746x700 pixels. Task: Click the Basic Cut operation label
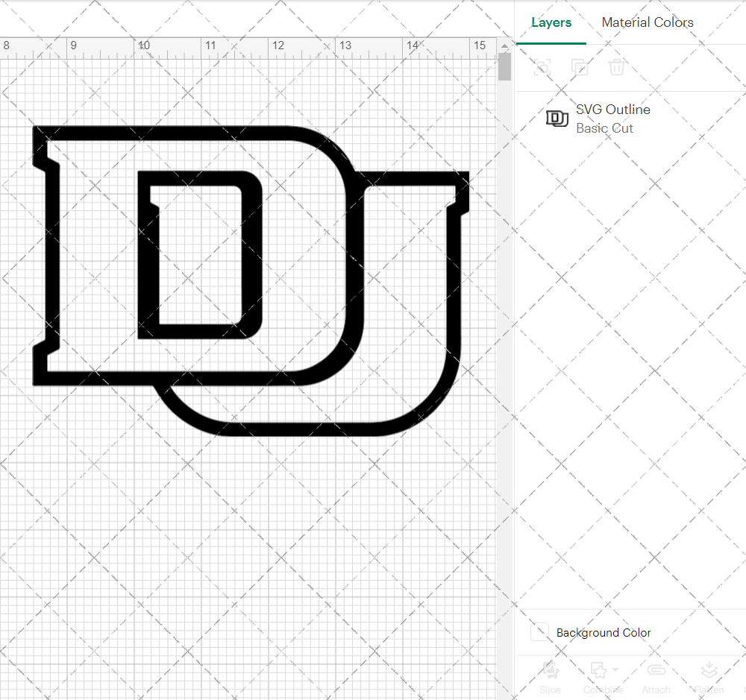[x=604, y=128]
